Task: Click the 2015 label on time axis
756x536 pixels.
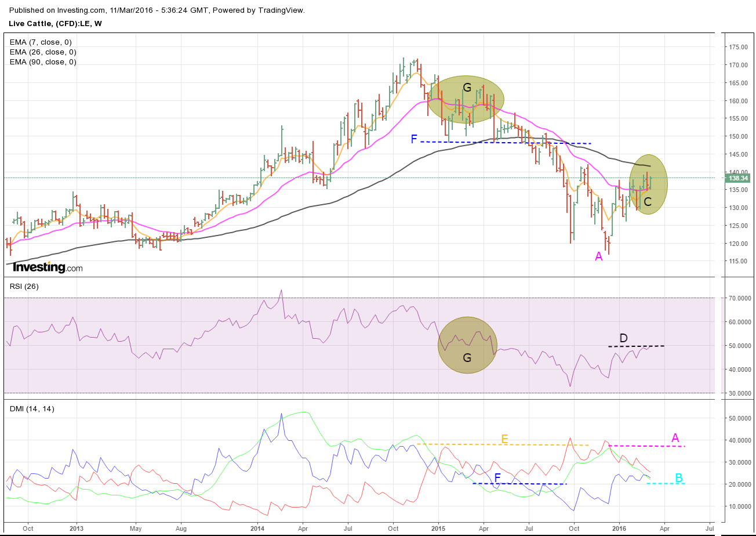Action: click(x=438, y=528)
